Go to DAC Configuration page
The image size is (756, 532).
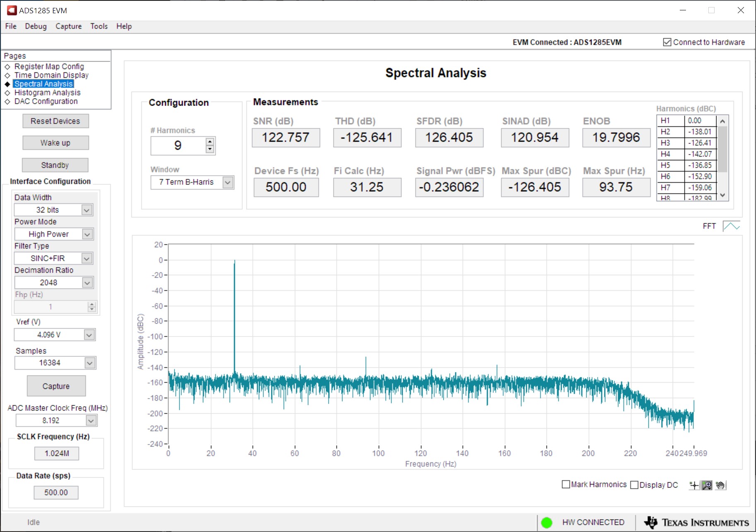coord(46,101)
